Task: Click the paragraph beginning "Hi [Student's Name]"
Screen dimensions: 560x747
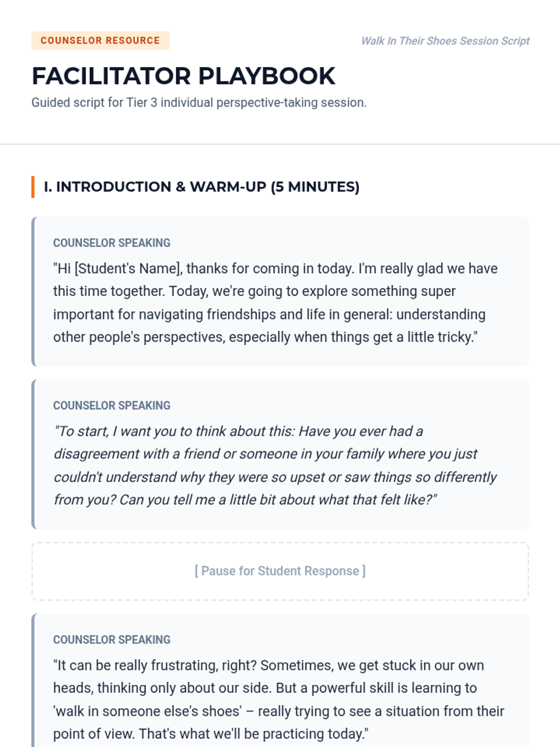Action: coord(275,303)
